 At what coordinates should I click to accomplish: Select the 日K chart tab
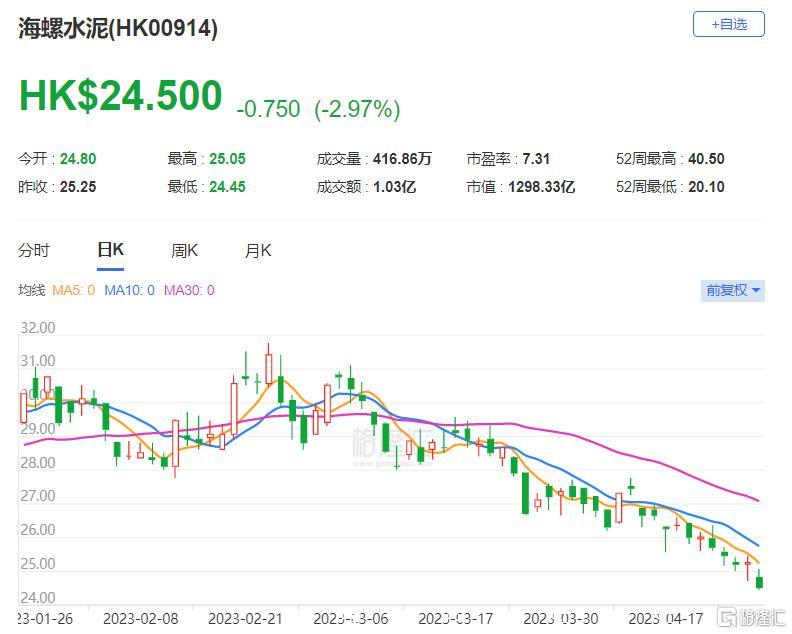tap(110, 250)
